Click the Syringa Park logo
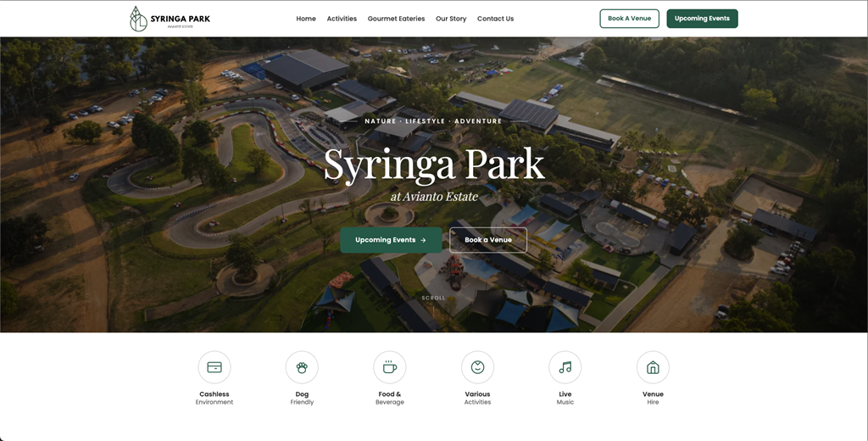Screen dimensions: 868x441 pyautogui.click(x=170, y=19)
